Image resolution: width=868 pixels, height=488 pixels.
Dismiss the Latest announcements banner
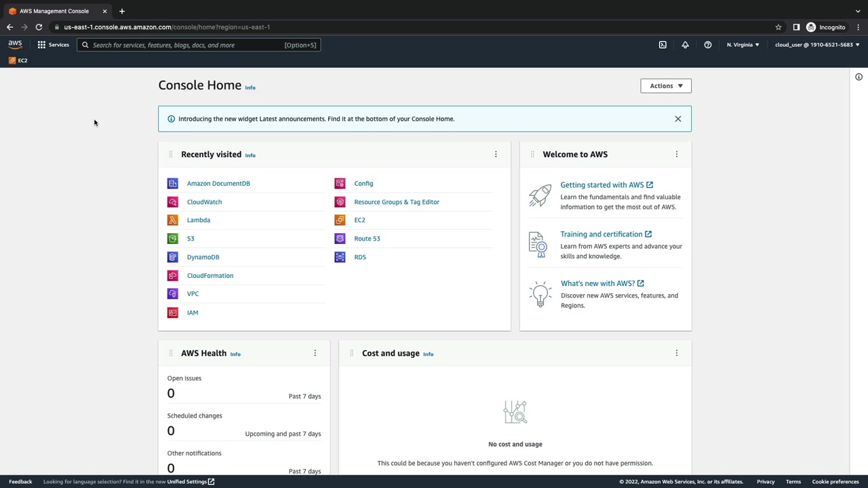pos(677,119)
